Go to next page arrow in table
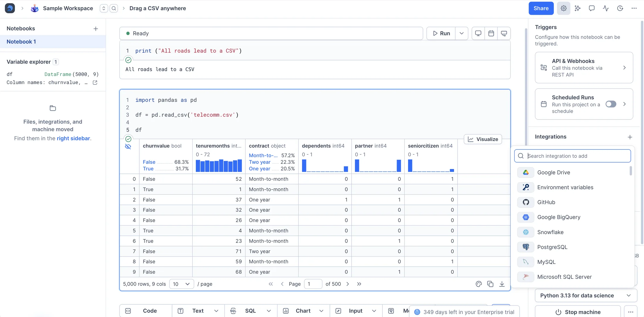This screenshot has height=317, width=644. pos(348,284)
